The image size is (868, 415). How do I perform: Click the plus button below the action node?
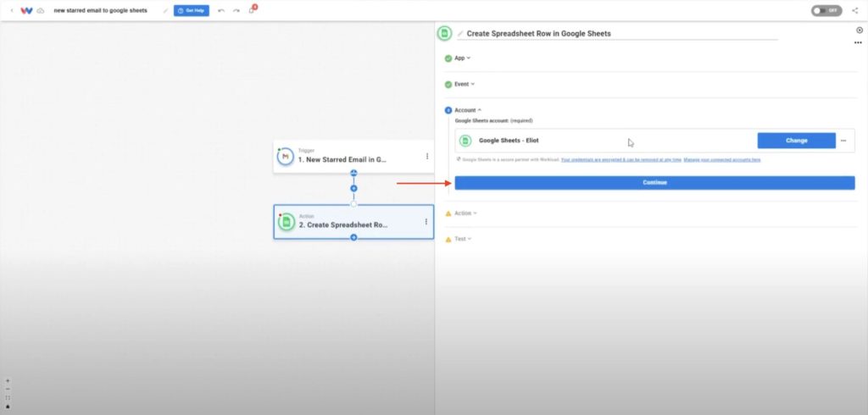click(x=353, y=237)
